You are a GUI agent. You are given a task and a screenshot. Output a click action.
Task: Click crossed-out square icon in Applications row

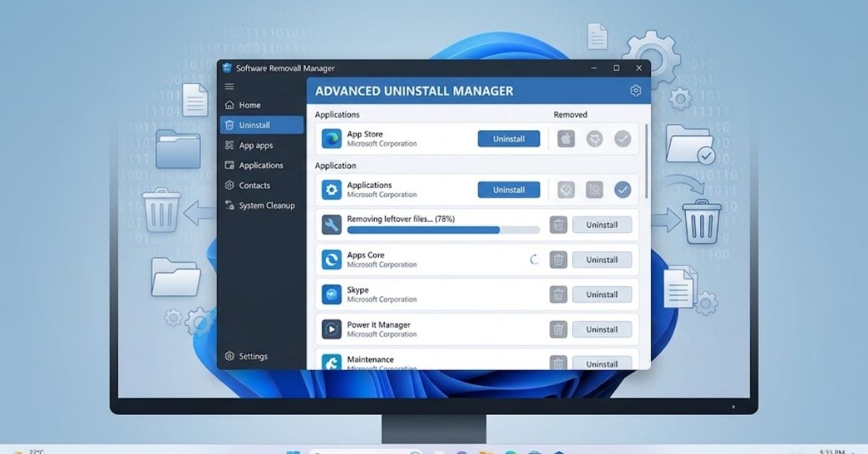pos(595,190)
